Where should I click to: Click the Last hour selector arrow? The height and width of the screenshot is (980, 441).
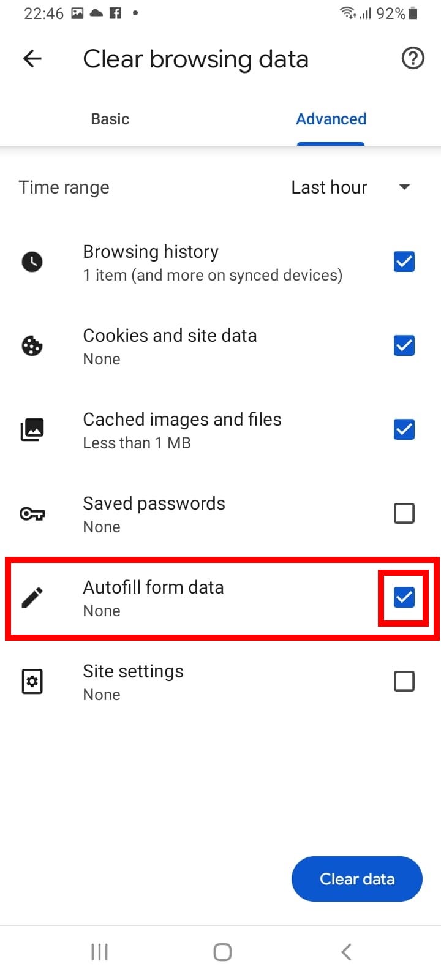coord(405,187)
